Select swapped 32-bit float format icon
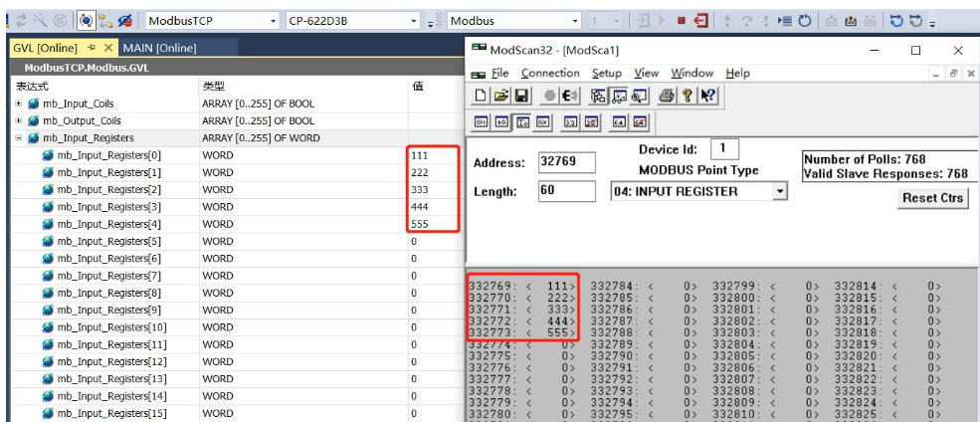This screenshot has height=422, width=980. coord(591,121)
